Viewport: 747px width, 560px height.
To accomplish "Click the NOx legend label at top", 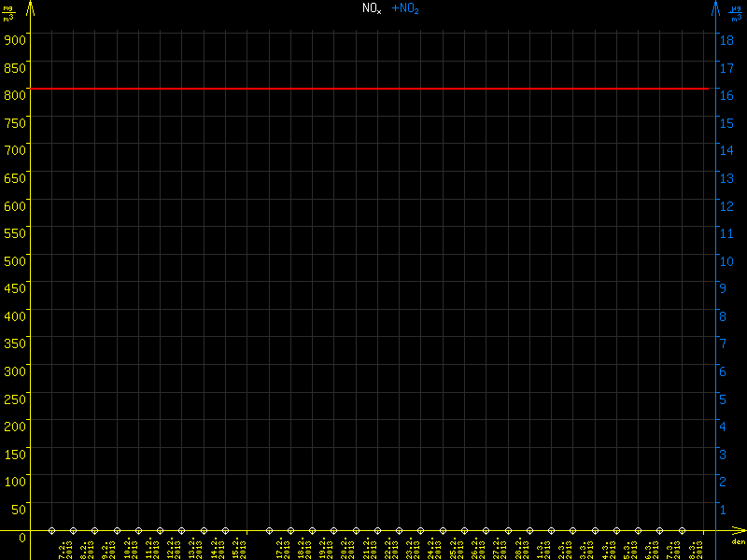I will click(x=372, y=8).
